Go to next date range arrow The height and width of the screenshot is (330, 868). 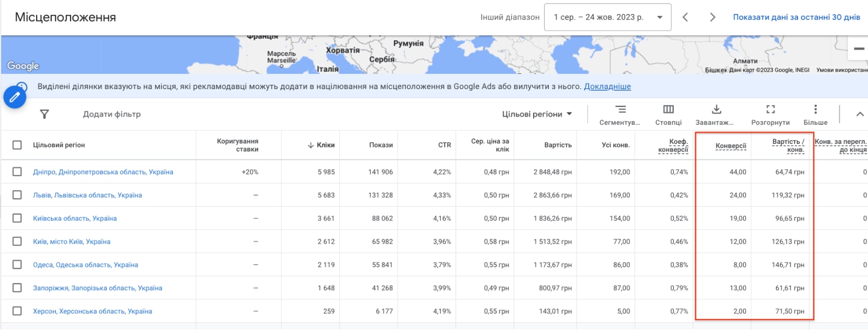tap(712, 17)
